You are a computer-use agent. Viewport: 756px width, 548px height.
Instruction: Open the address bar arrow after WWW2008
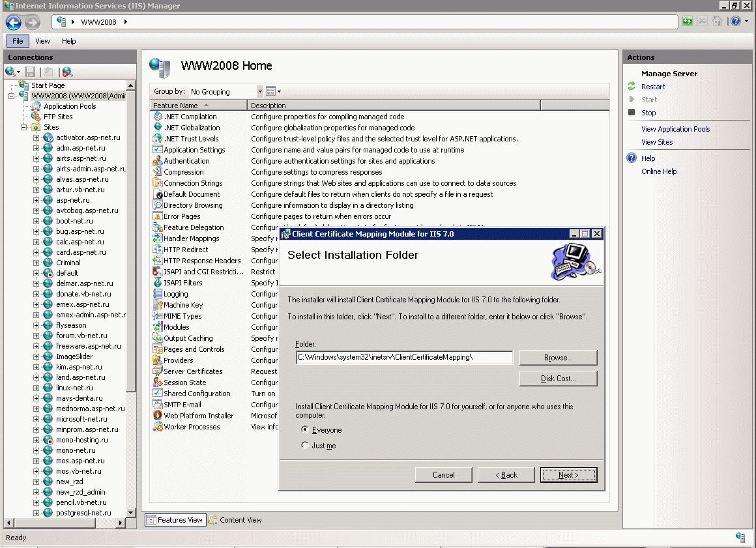[x=125, y=22]
